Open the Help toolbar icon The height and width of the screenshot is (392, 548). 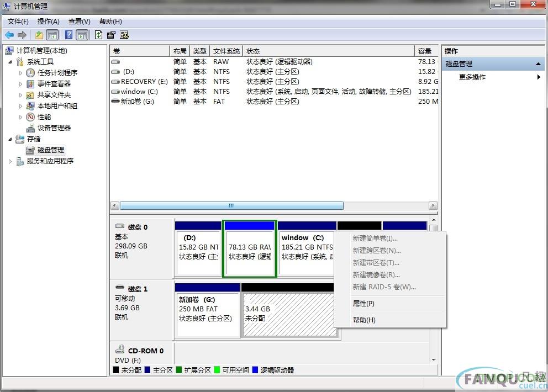click(x=69, y=35)
